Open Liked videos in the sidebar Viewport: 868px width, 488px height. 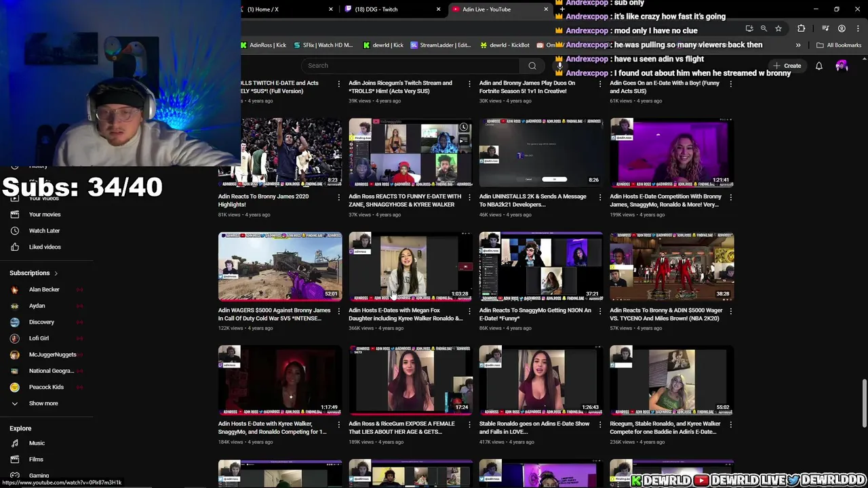coord(46,247)
